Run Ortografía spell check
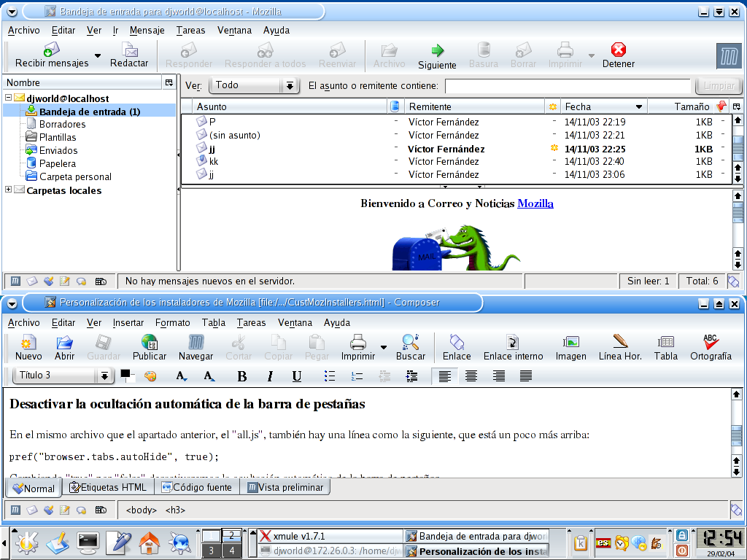The height and width of the screenshot is (560, 747). coord(711,348)
